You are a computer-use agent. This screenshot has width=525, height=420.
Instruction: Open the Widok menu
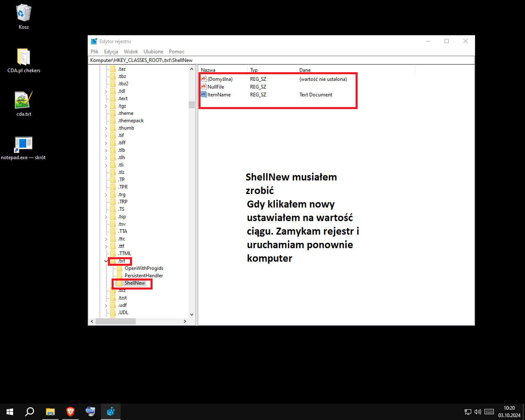tap(131, 52)
